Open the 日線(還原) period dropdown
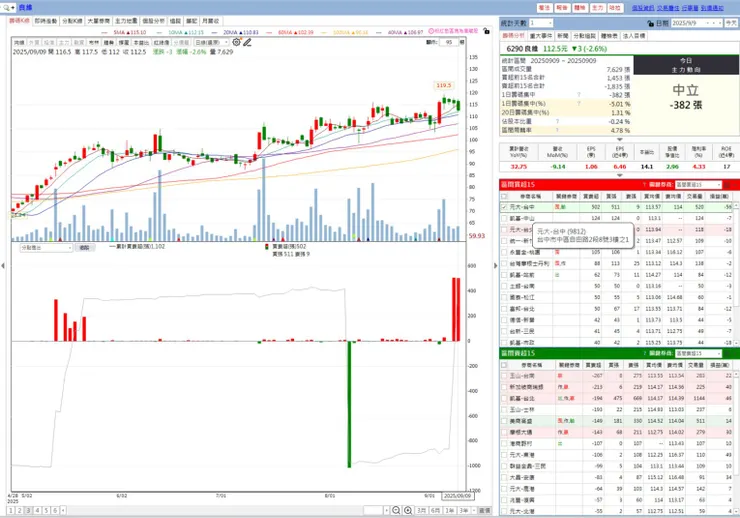This screenshot has height=518, width=740. click(212, 43)
